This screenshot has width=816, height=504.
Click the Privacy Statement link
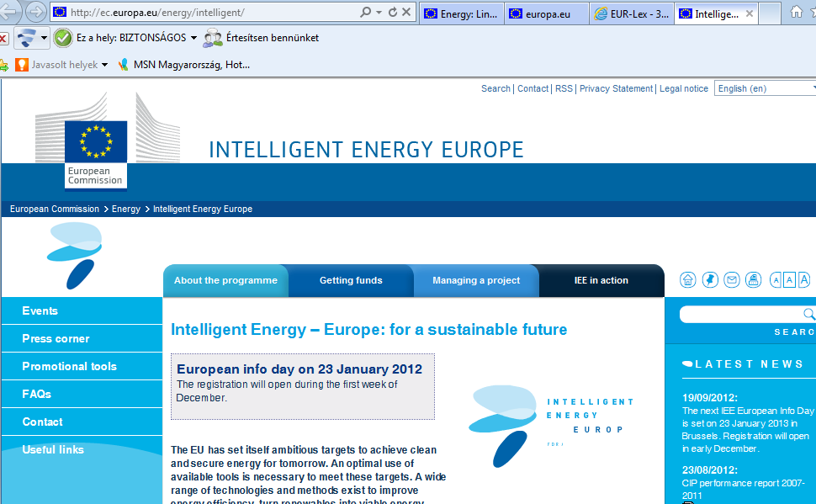616,88
